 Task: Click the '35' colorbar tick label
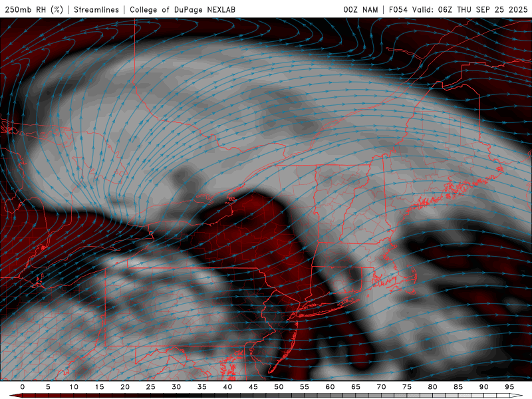pos(202,387)
